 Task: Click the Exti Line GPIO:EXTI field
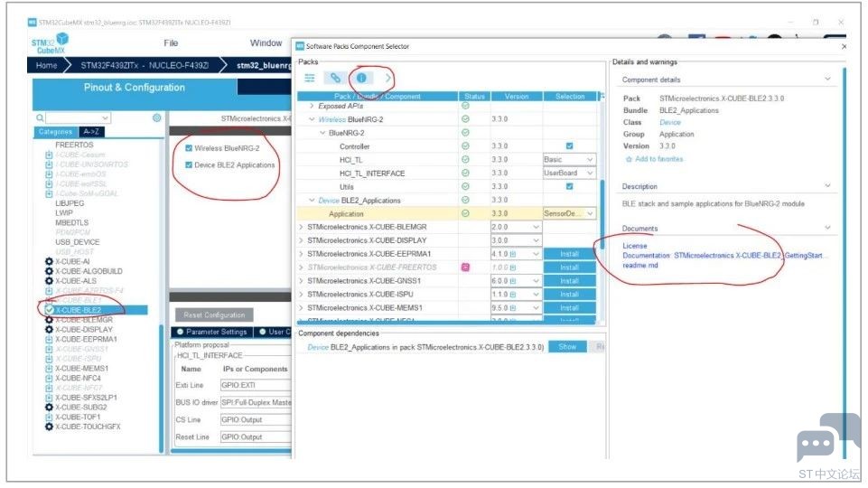coord(256,385)
